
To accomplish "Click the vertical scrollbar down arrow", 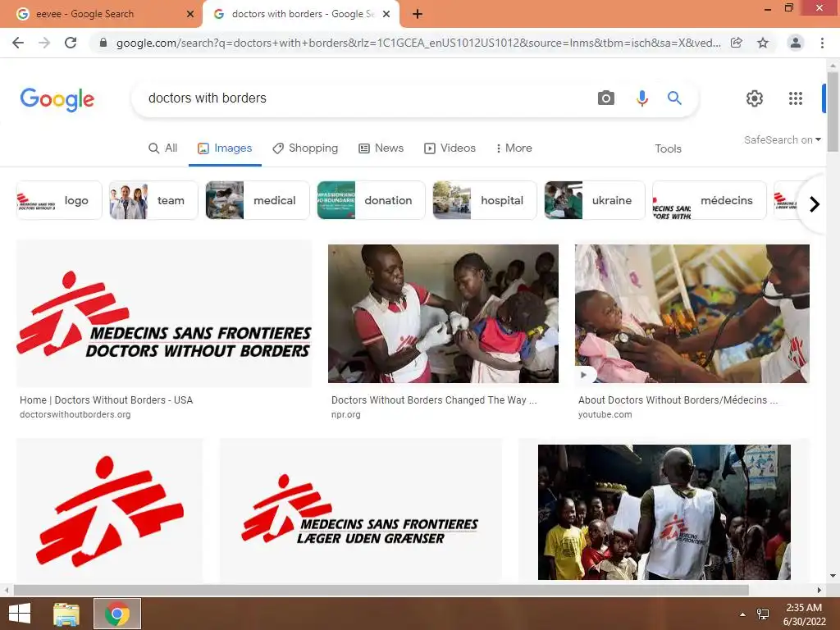I will [x=833, y=576].
